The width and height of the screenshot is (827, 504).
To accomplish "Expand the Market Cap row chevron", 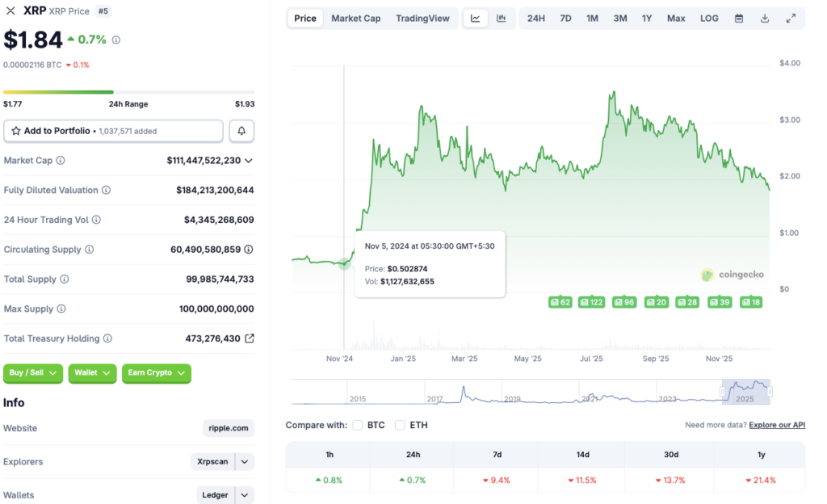I will coord(247,160).
